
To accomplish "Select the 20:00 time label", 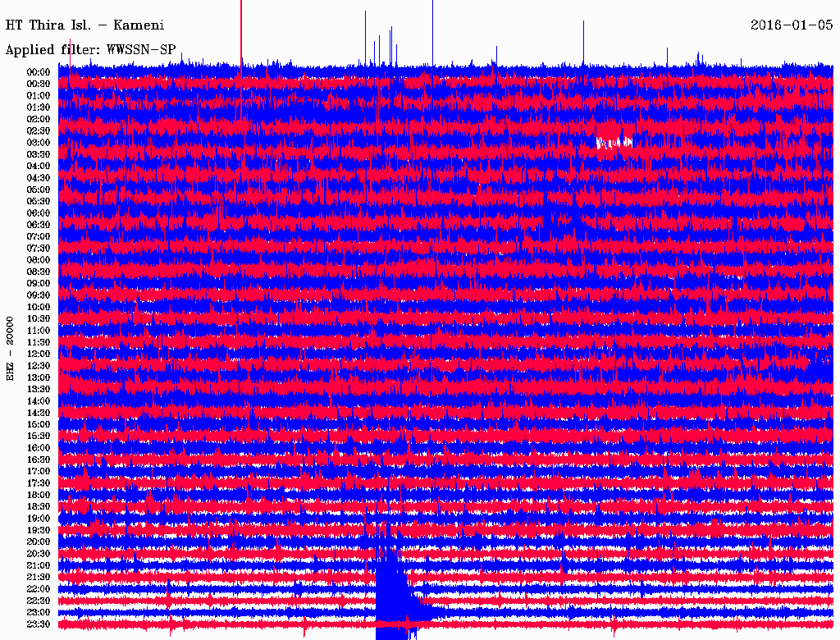I will click(39, 542).
